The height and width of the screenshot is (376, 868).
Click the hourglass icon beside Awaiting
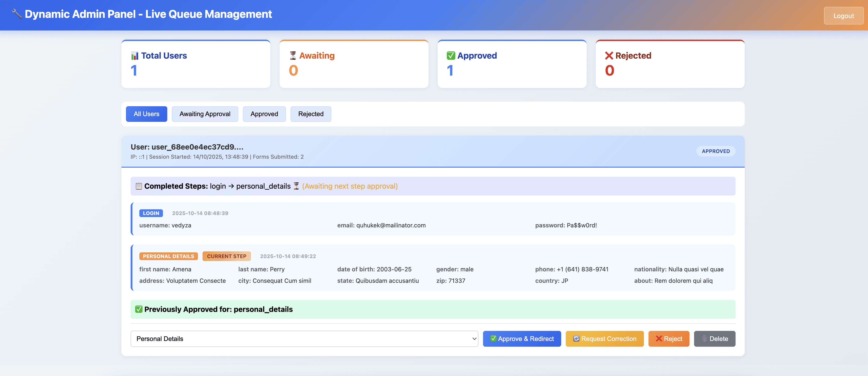tap(293, 56)
